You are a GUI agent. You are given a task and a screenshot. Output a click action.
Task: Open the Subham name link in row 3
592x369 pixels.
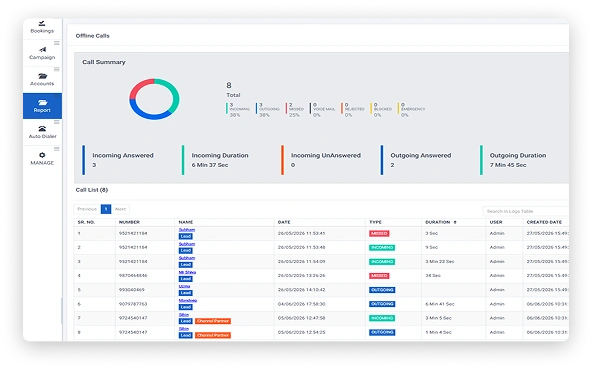click(x=187, y=258)
